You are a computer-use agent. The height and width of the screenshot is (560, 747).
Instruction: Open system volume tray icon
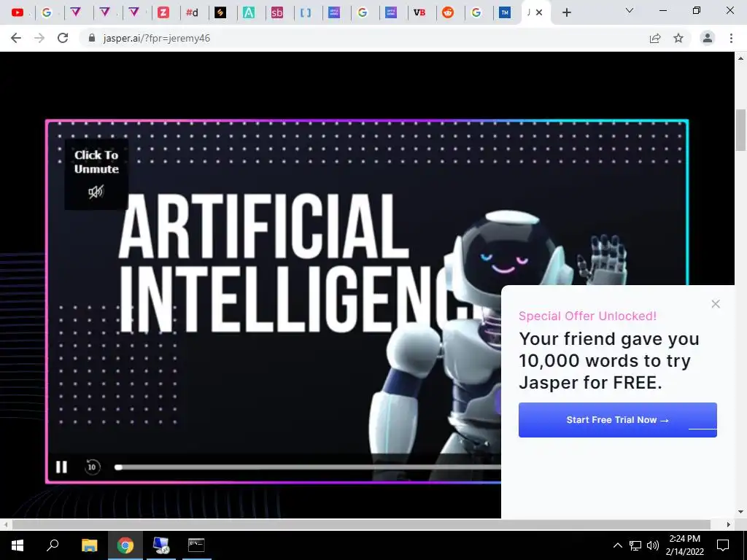pos(653,545)
